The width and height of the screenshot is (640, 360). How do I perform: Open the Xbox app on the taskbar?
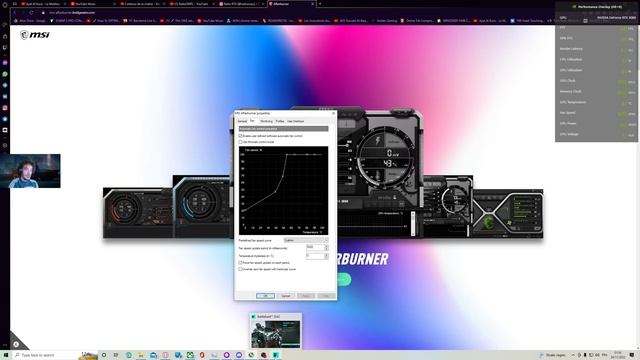190,355
